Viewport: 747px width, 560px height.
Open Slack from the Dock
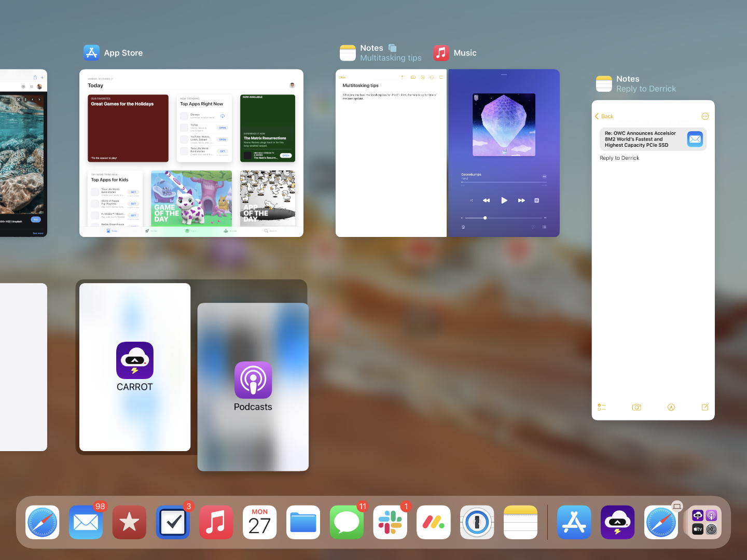[x=390, y=522]
